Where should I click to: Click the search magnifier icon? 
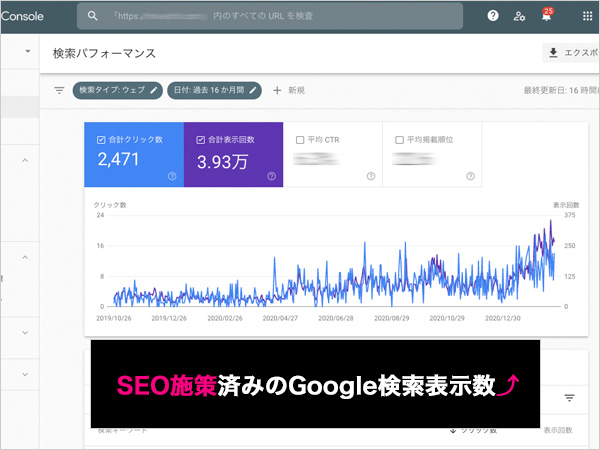click(92, 16)
